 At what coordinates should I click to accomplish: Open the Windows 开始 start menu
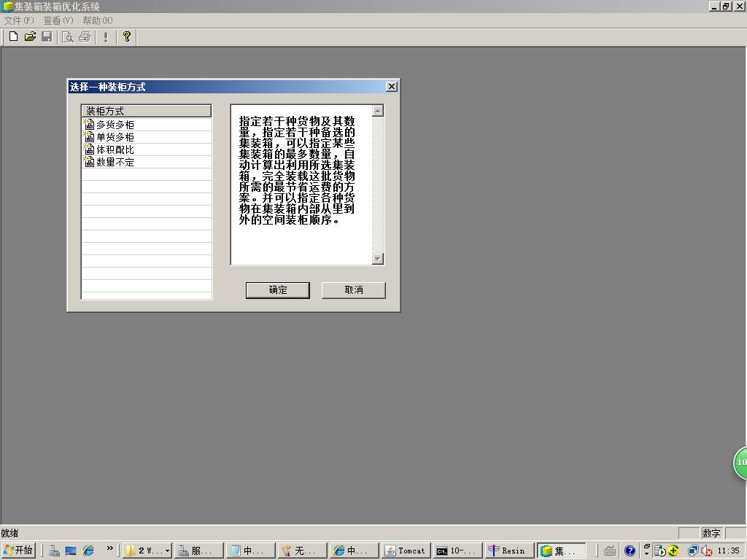tap(19, 551)
